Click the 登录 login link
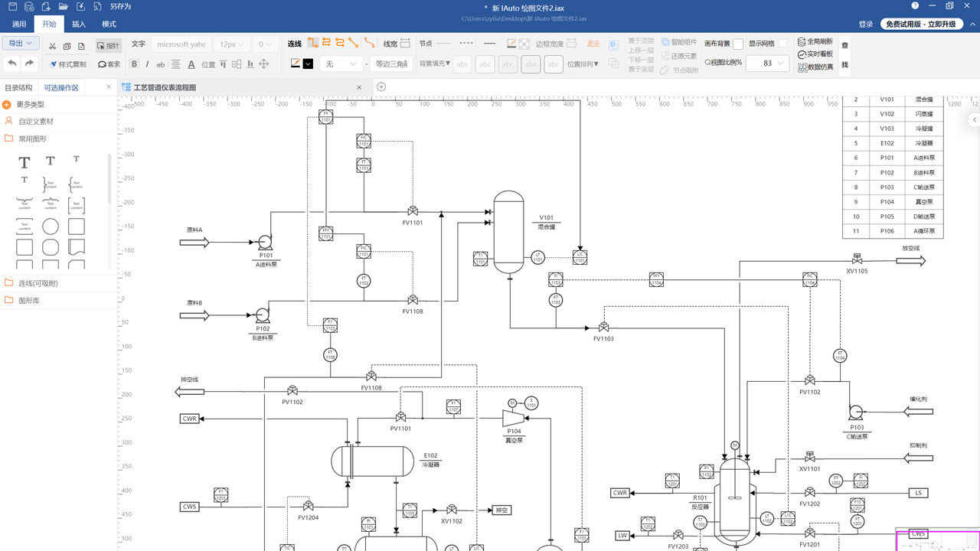The image size is (980, 551). [865, 24]
